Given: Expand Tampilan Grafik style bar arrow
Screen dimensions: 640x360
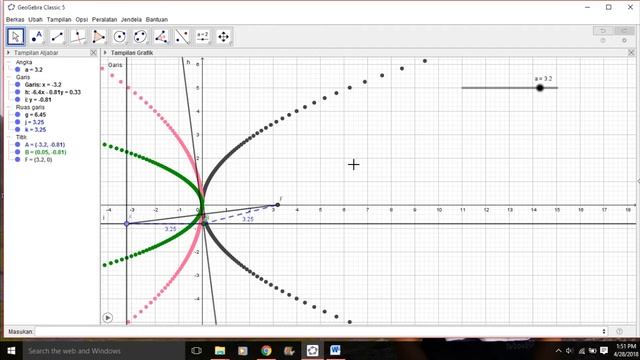Looking at the screenshot, I should [x=105, y=53].
